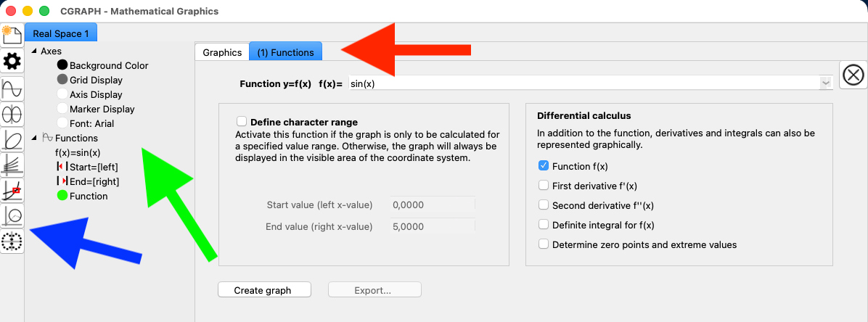Viewport: 868px width, 322px height.
Task: Select the family of curves tool
Action: coord(12,165)
